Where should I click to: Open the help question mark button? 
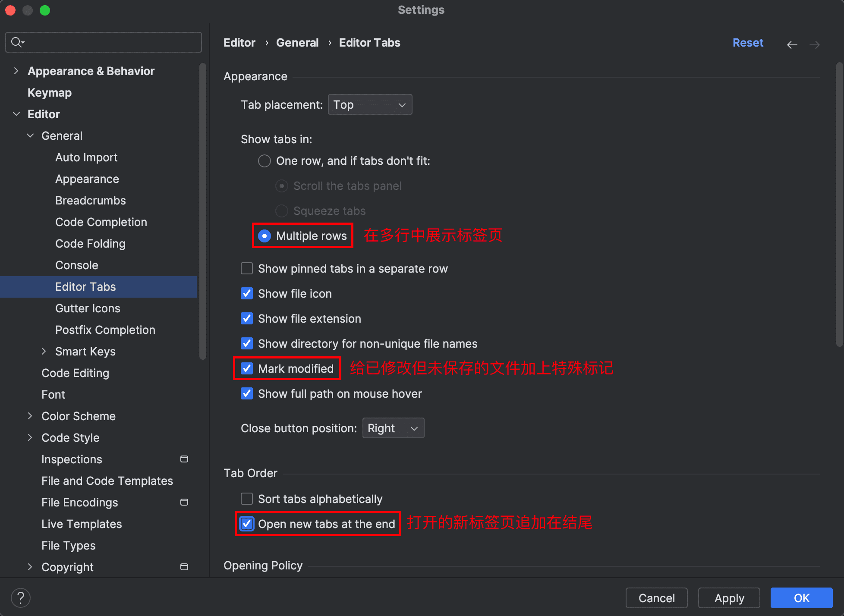(x=20, y=598)
